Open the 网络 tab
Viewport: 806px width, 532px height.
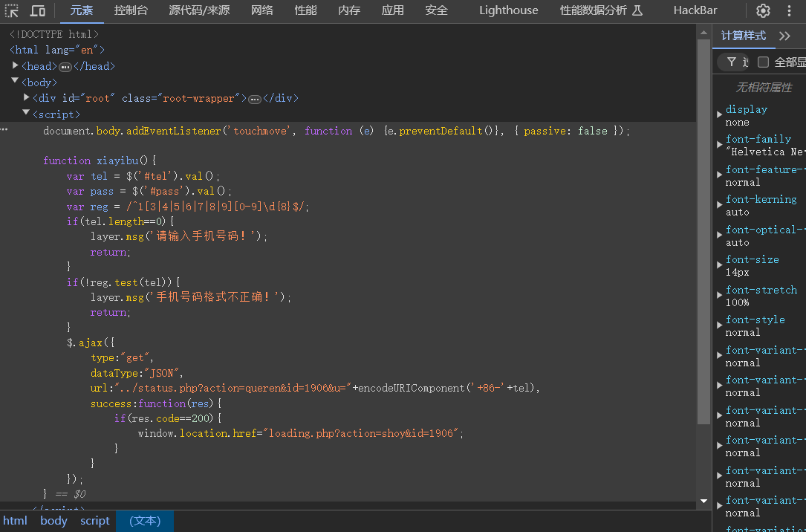pyautogui.click(x=261, y=10)
